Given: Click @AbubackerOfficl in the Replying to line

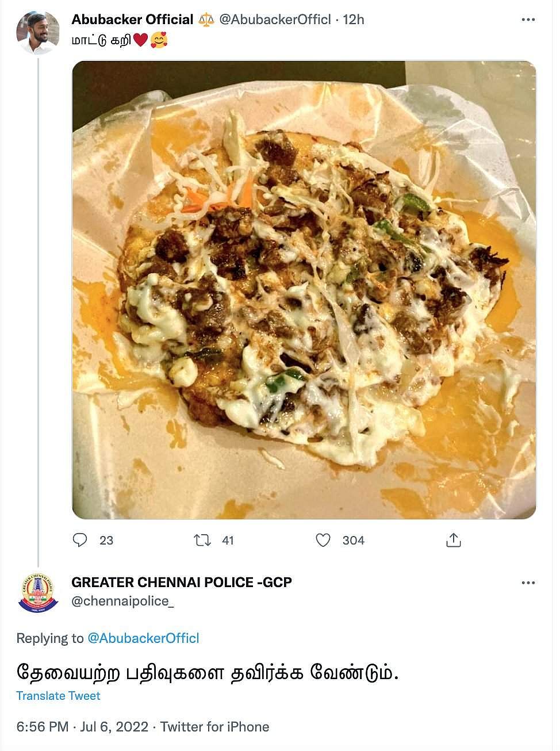Looking at the screenshot, I should coord(143,638).
